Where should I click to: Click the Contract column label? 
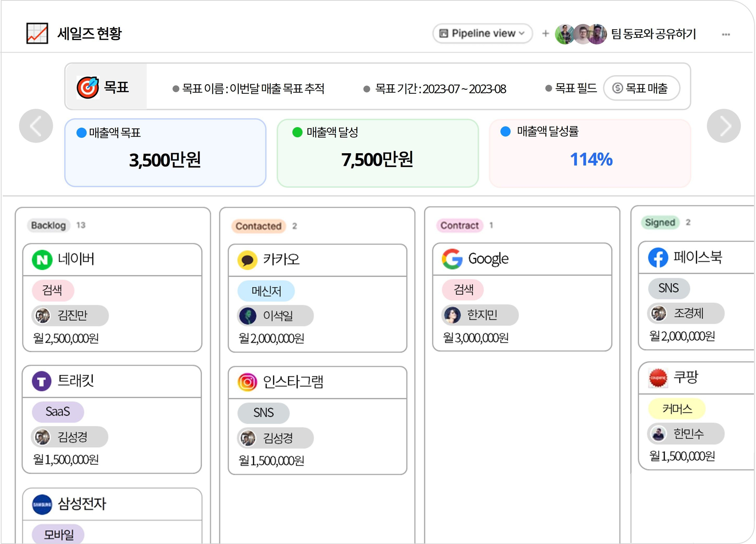click(x=460, y=225)
